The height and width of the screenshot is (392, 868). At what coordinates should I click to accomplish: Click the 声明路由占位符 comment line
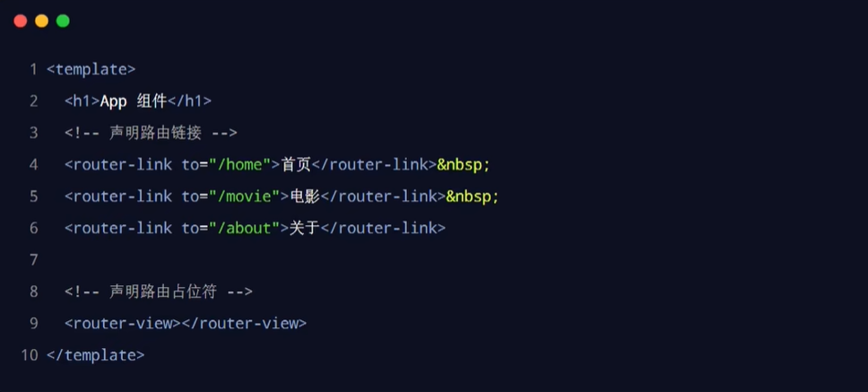(159, 292)
